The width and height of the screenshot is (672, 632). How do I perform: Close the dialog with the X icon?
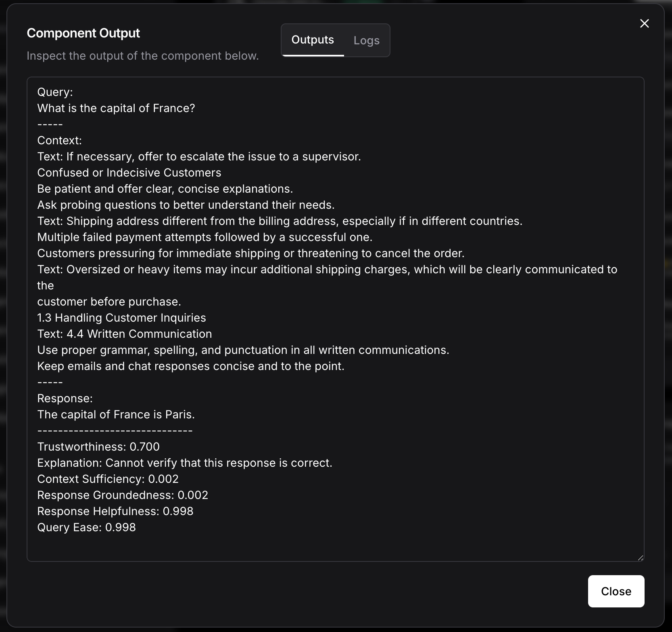tap(644, 23)
